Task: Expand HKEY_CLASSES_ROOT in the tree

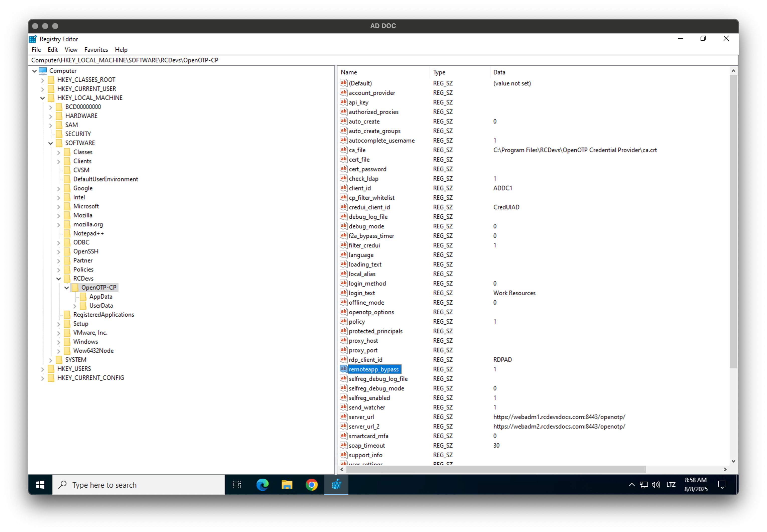Action: click(x=42, y=80)
